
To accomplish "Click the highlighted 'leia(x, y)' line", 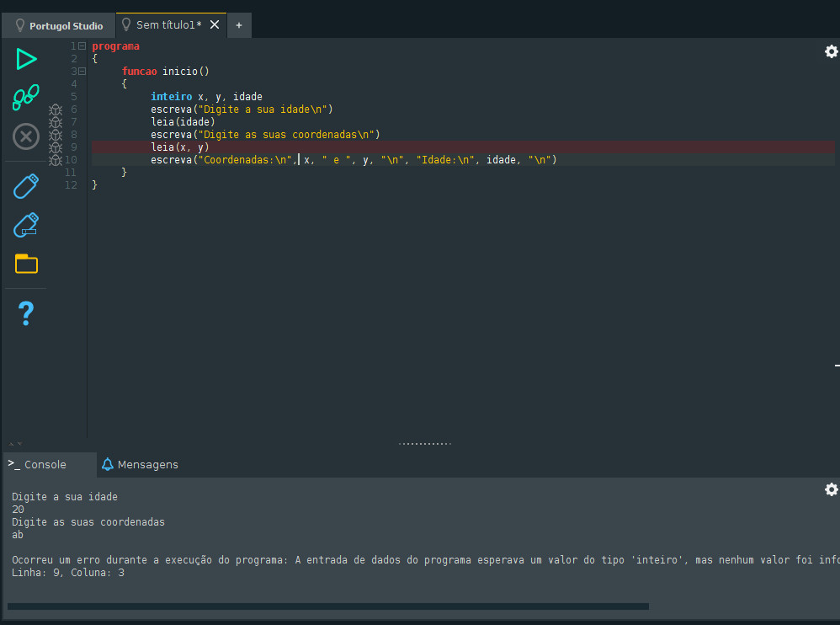I will [x=463, y=147].
